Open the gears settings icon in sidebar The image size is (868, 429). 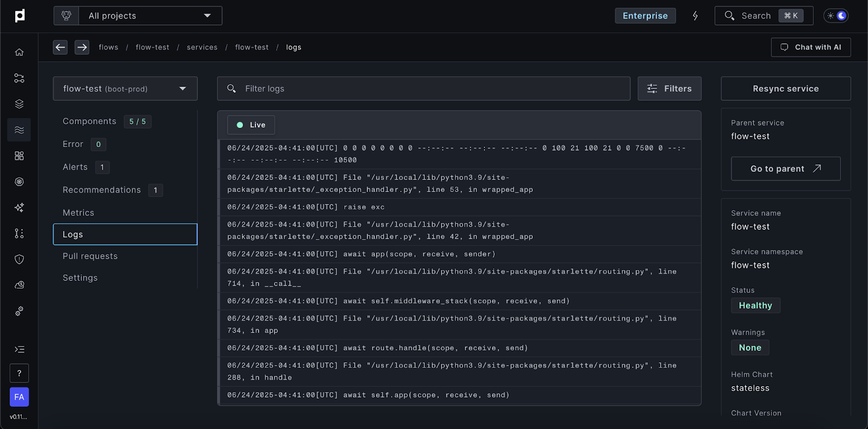tap(19, 311)
